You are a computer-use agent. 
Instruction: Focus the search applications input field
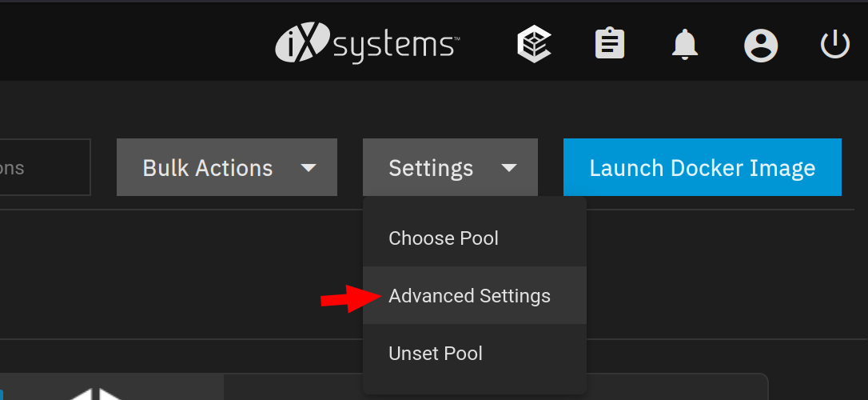tap(45, 167)
